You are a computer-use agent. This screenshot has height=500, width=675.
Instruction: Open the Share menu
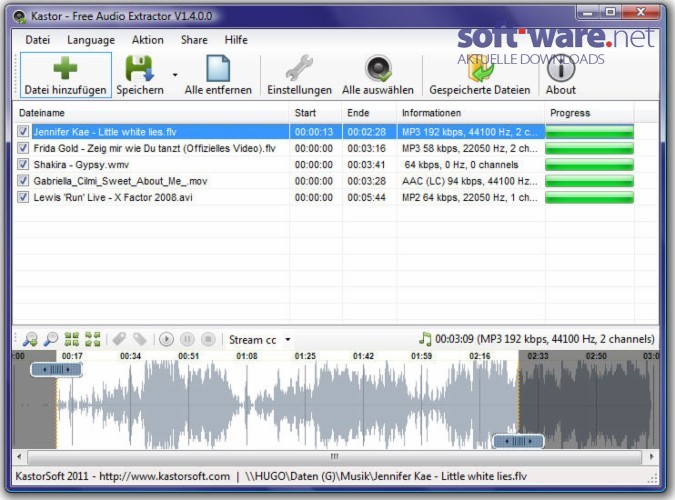click(x=194, y=40)
